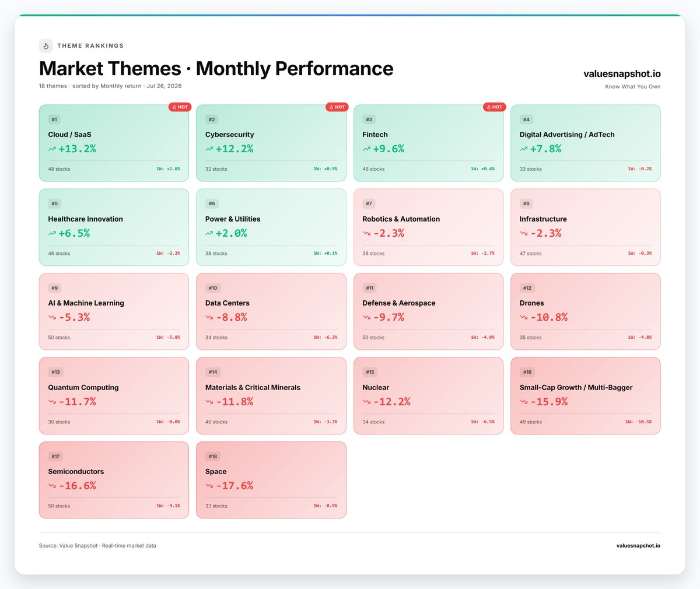700x589 pixels.
Task: Select the Fintech theme title
Action: coord(375,135)
